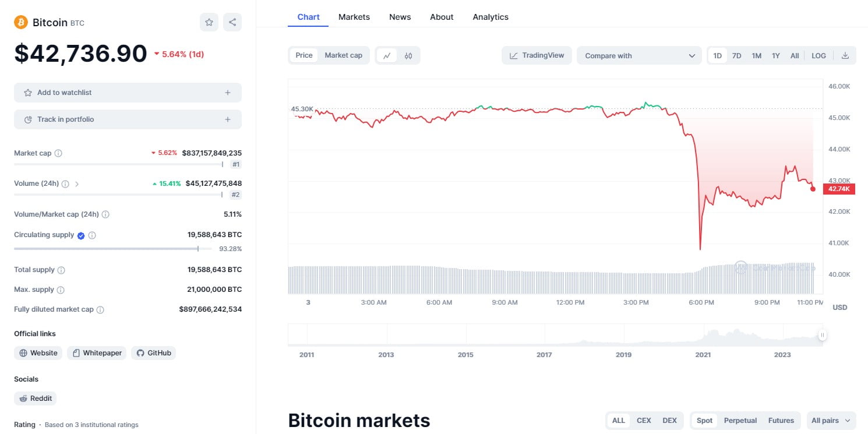Open TradingView chart button
868x434 pixels.
click(537, 55)
